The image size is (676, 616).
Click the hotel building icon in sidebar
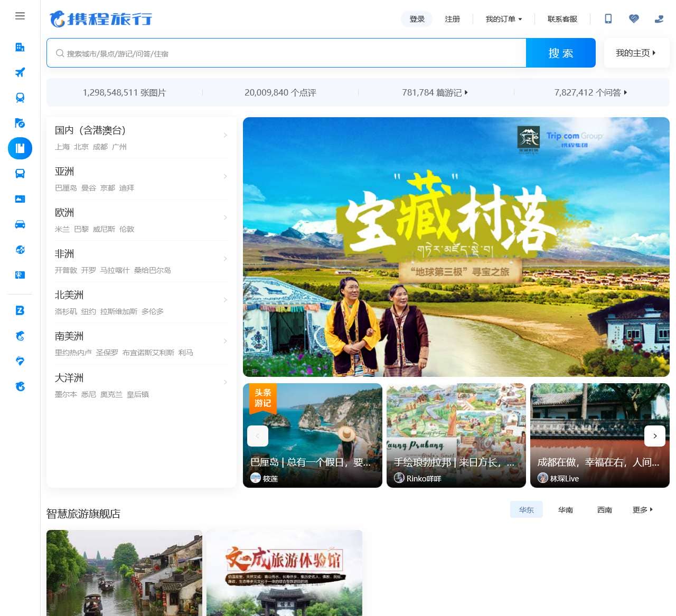pyautogui.click(x=20, y=48)
